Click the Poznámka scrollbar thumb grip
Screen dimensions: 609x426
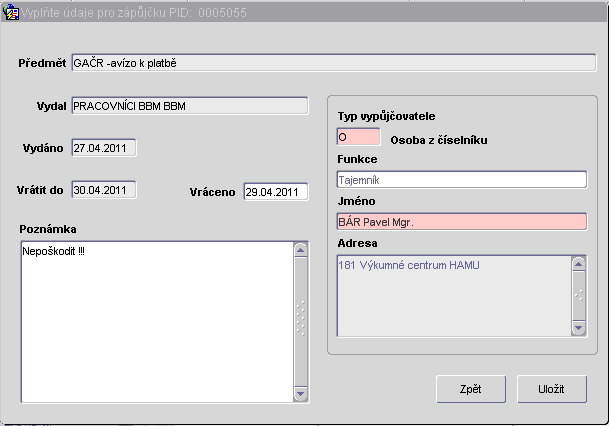coord(301,318)
